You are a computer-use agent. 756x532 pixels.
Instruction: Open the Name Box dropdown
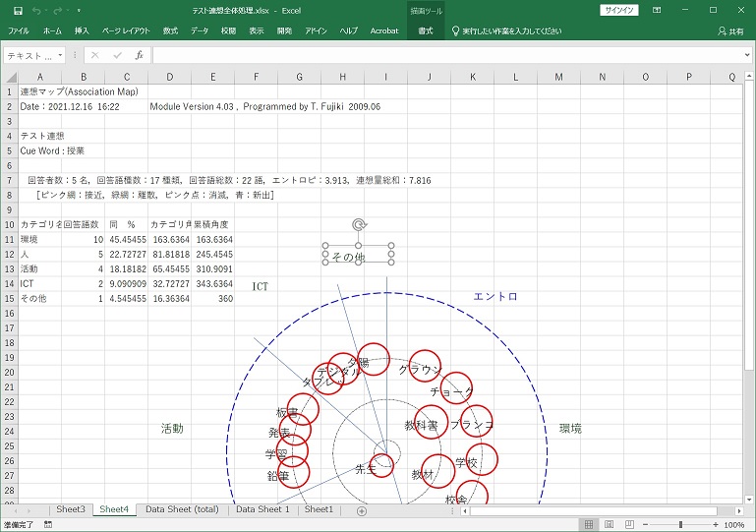pos(61,56)
